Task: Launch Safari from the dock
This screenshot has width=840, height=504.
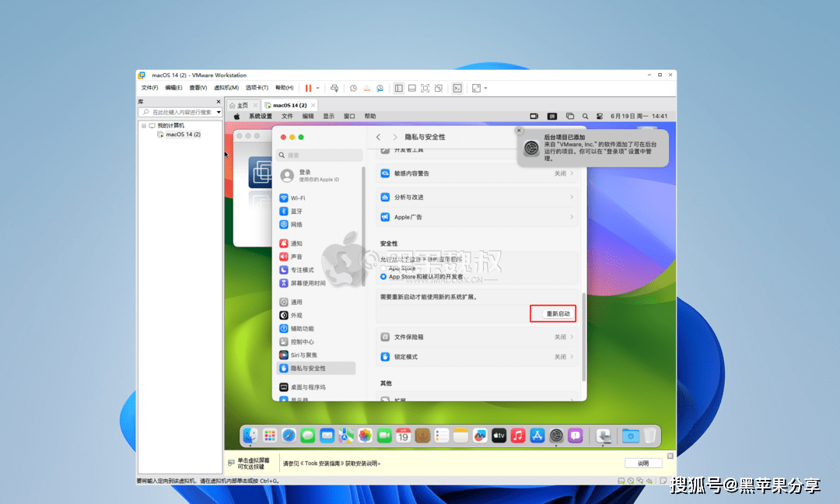Action: coord(289,436)
